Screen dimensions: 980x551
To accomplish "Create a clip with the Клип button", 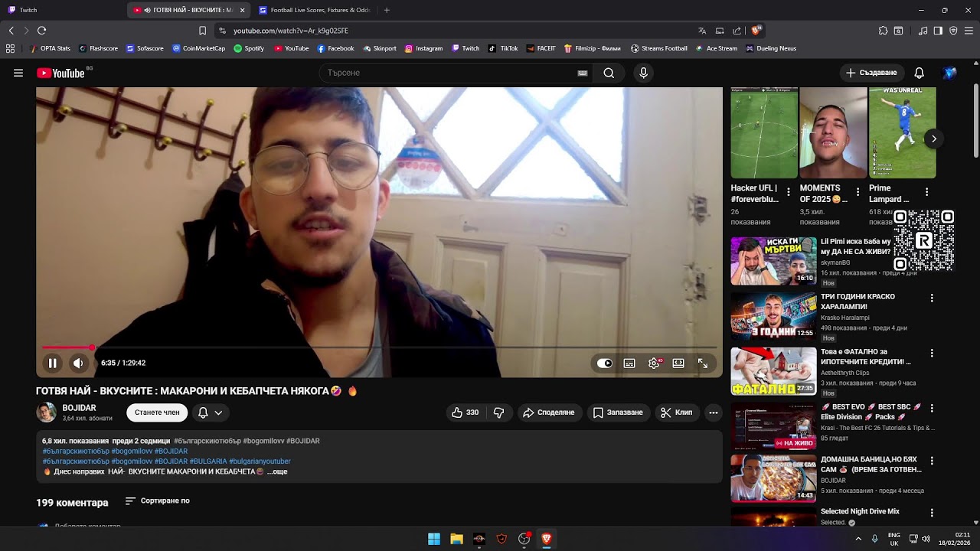I will pyautogui.click(x=676, y=412).
